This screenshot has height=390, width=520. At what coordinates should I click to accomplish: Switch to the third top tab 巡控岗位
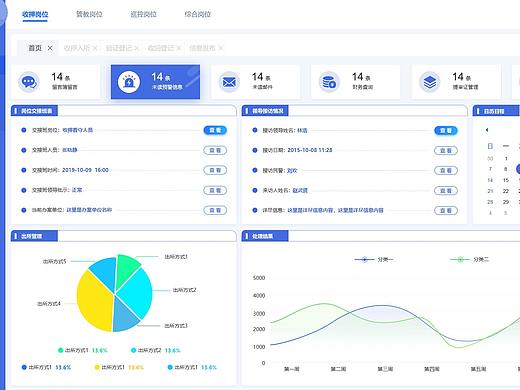[143, 14]
